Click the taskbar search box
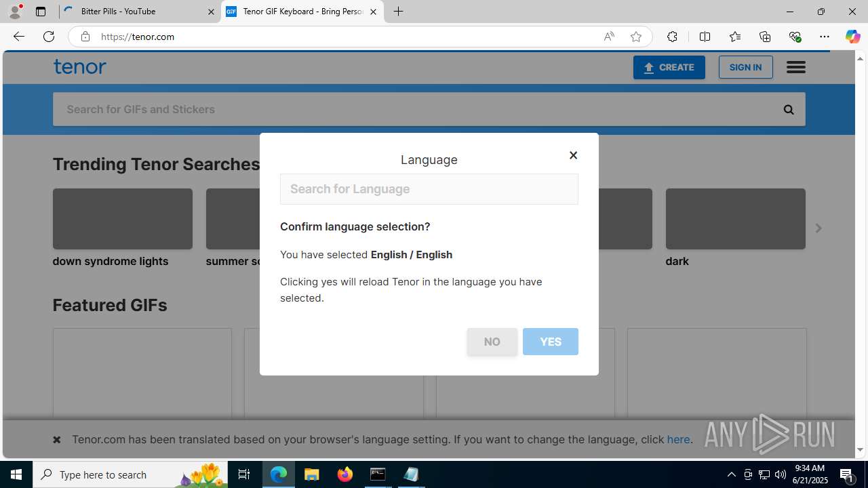Image resolution: width=868 pixels, height=488 pixels. click(x=130, y=474)
